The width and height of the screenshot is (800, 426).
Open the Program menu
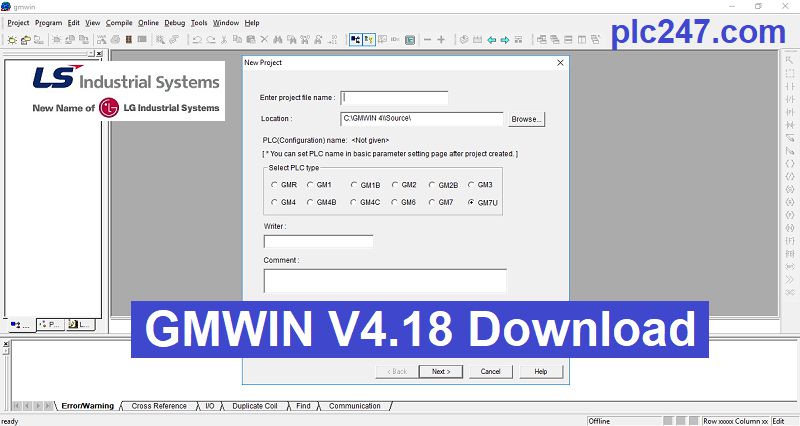(48, 23)
